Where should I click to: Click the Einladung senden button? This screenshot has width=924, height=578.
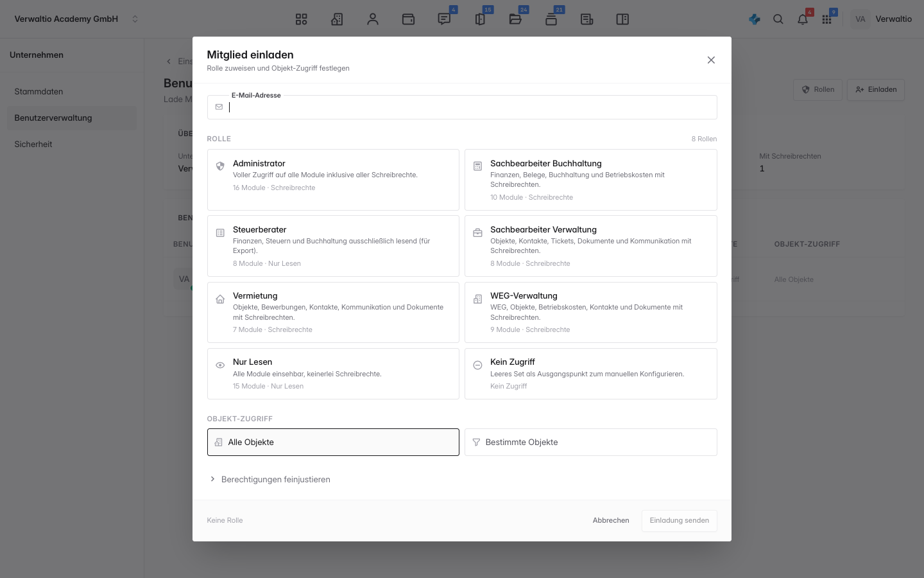pyautogui.click(x=679, y=520)
